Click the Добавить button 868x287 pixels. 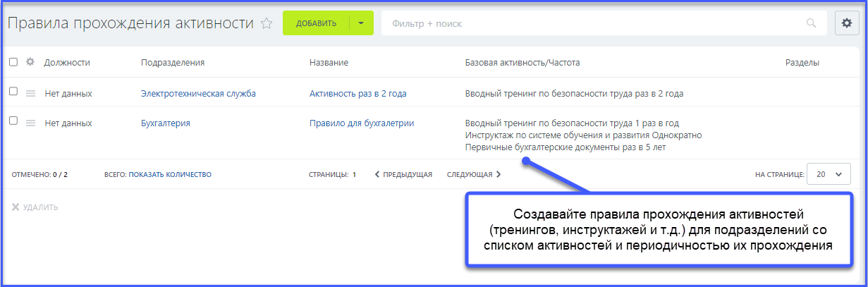point(317,23)
